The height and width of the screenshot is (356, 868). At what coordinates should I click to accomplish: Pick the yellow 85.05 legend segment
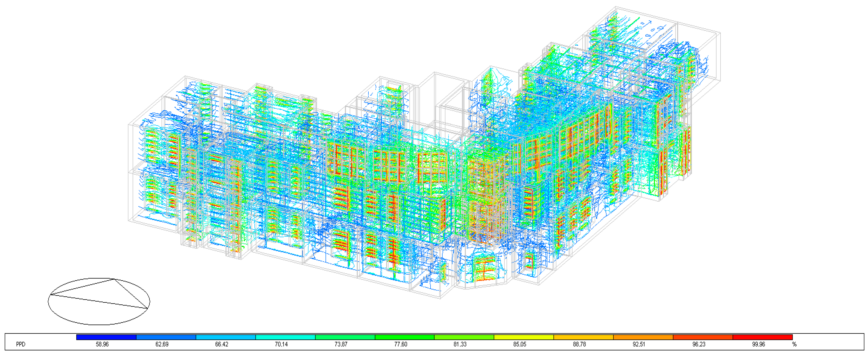[x=524, y=337]
